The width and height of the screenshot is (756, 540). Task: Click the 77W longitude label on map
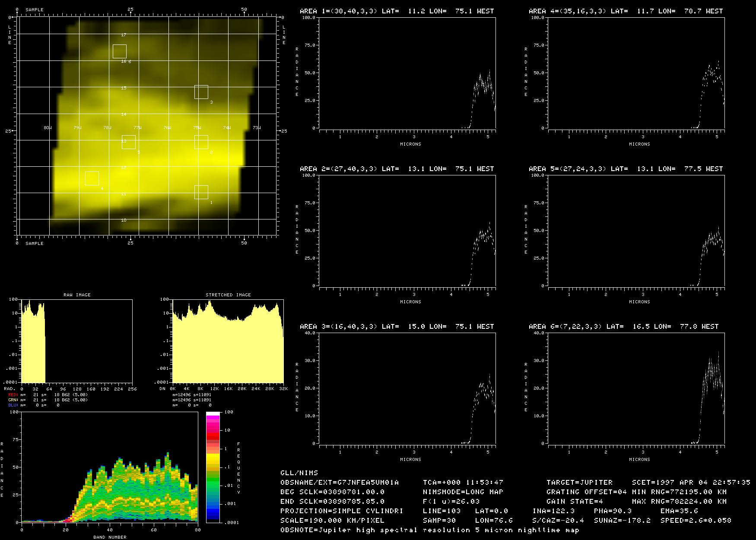pyautogui.click(x=137, y=128)
